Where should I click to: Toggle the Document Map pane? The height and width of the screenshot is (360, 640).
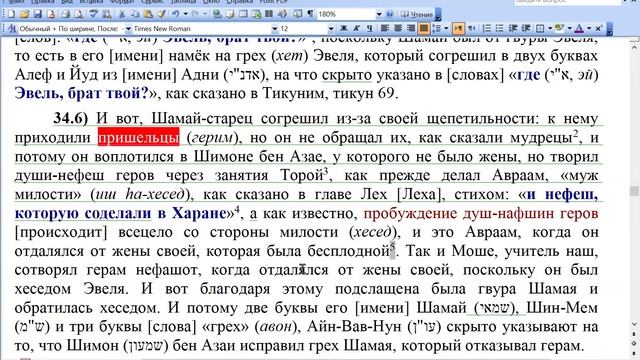click(x=298, y=14)
